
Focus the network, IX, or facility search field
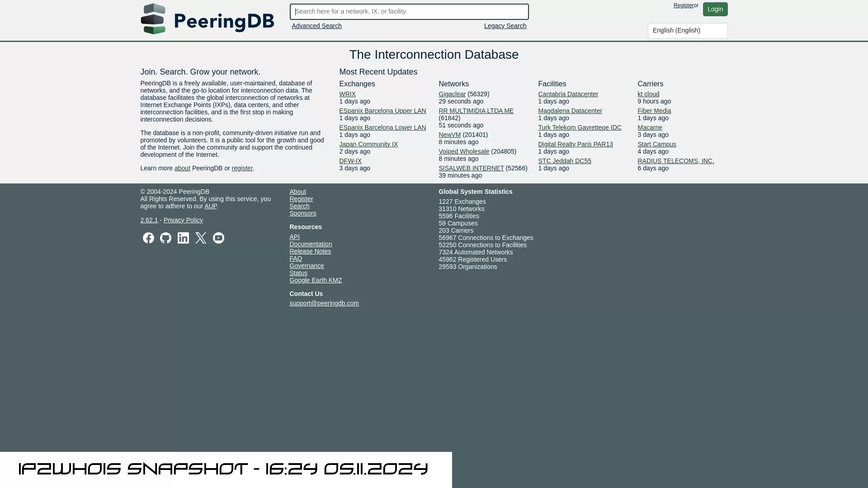pos(409,12)
